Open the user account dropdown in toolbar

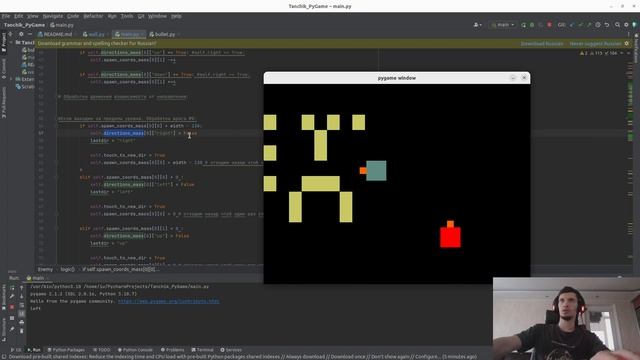click(x=477, y=25)
